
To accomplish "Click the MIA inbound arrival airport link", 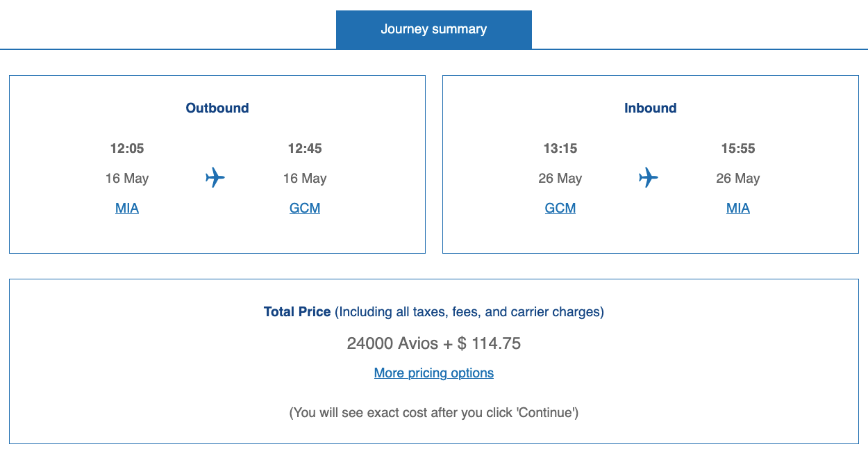I will pyautogui.click(x=737, y=208).
